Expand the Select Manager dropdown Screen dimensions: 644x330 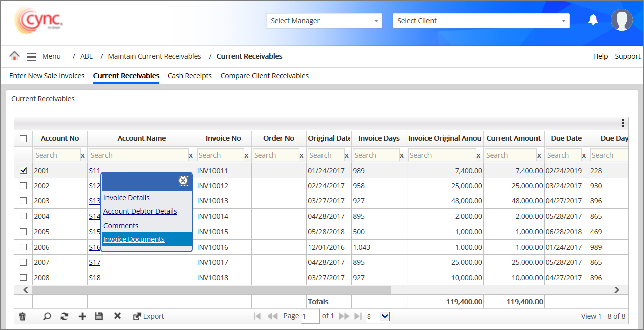pos(324,21)
